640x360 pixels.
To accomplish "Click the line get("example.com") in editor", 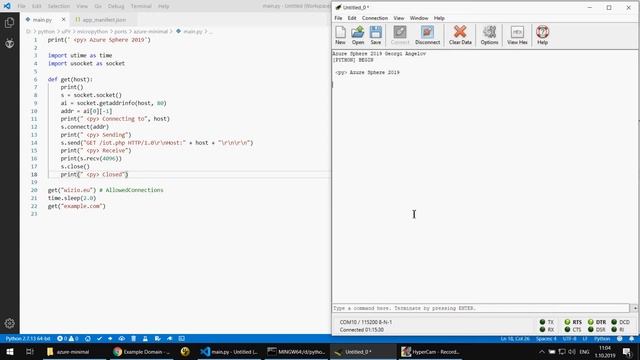I will 76,206.
